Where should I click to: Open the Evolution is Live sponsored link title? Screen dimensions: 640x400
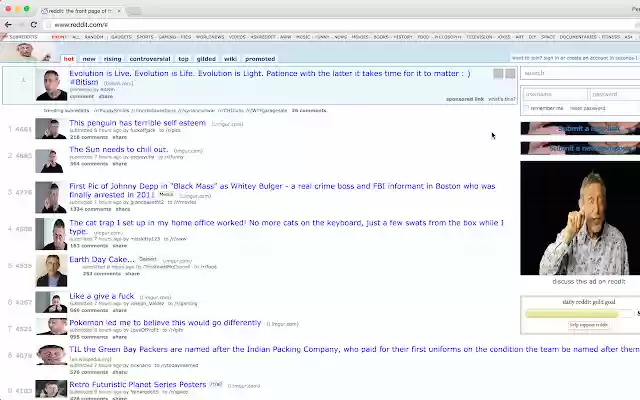click(x=269, y=78)
